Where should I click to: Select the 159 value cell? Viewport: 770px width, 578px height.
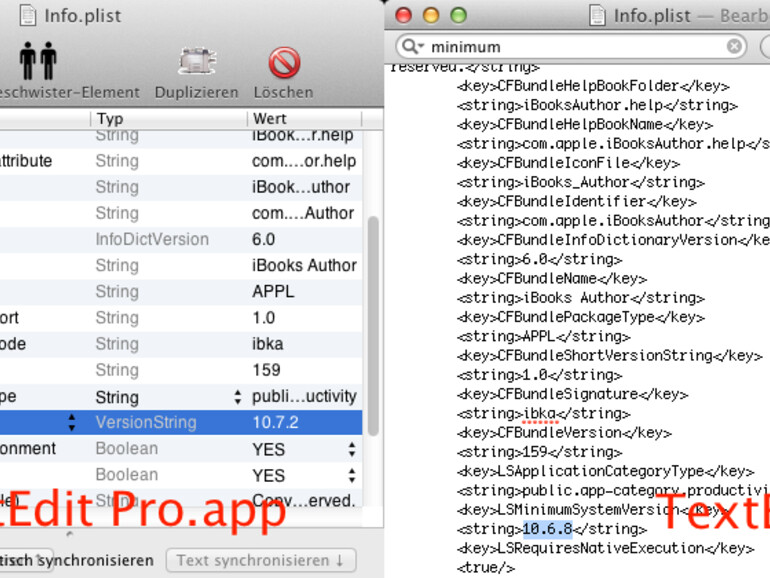[x=266, y=370]
